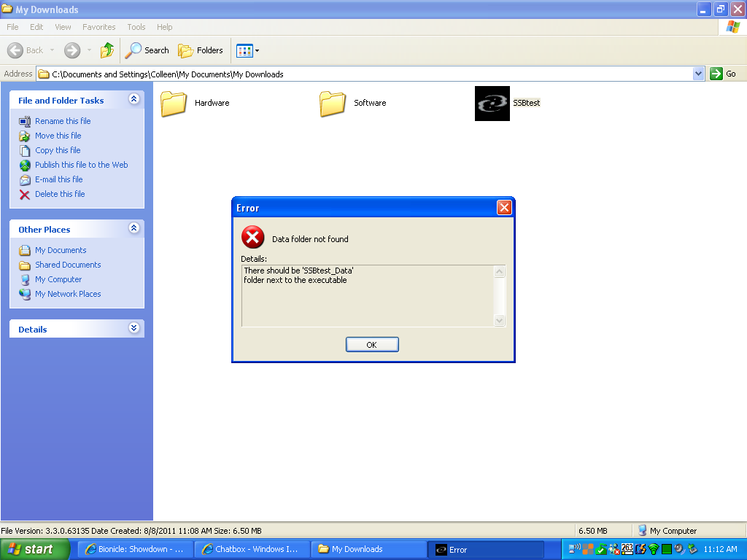This screenshot has width=747, height=560.
Task: Click the red error icon in dialog
Action: click(x=253, y=237)
